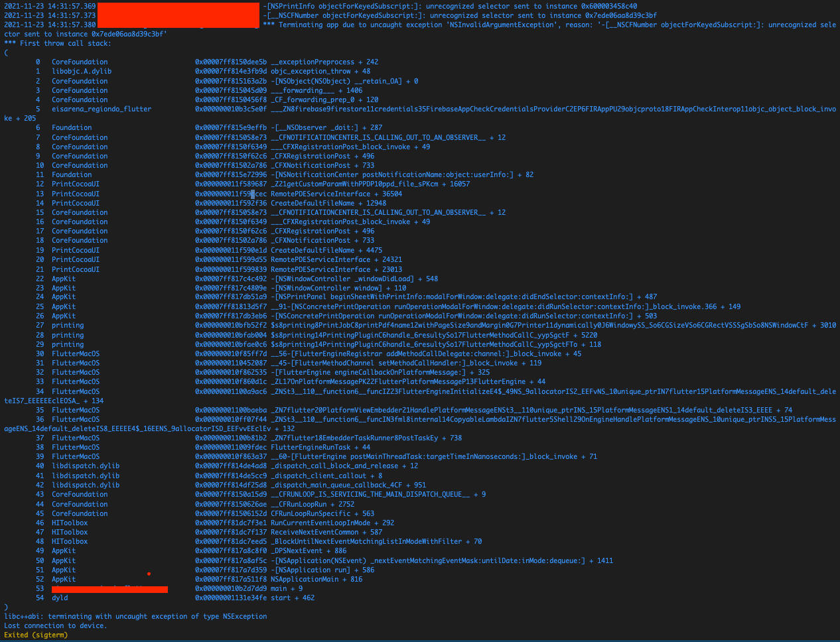The width and height of the screenshot is (840, 642).
Task: Select the 'Lost connection to device.' message
Action: 55,625
